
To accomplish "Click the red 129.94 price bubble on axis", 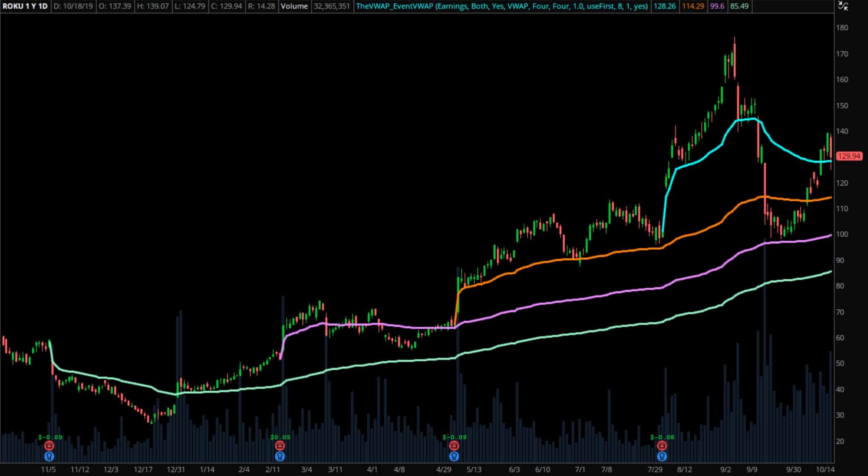I will tap(849, 156).
